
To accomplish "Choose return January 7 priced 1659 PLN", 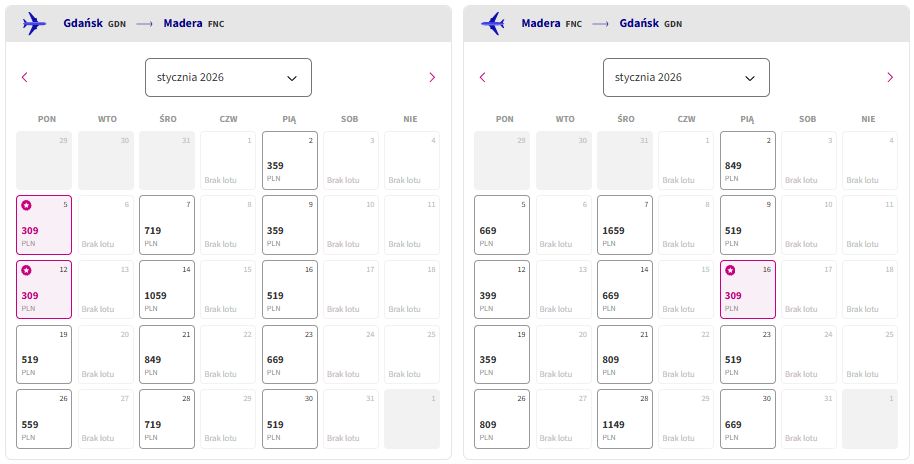I will tap(625, 225).
